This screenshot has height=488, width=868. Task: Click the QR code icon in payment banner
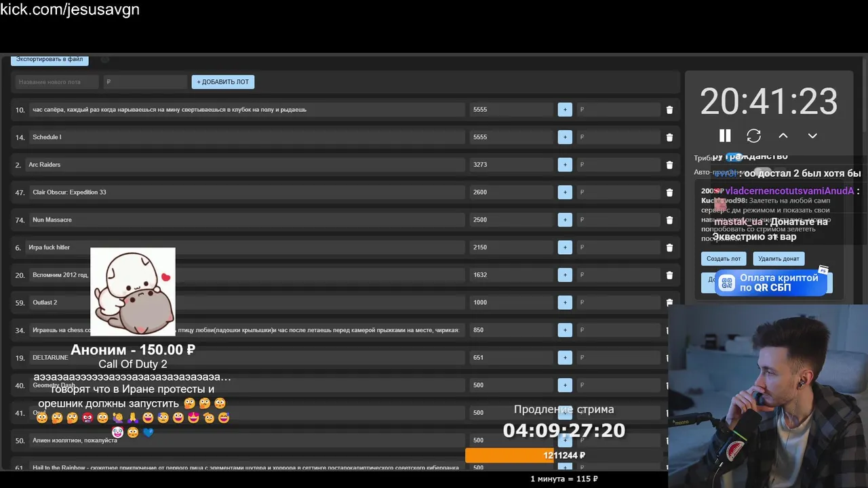pos(727,283)
